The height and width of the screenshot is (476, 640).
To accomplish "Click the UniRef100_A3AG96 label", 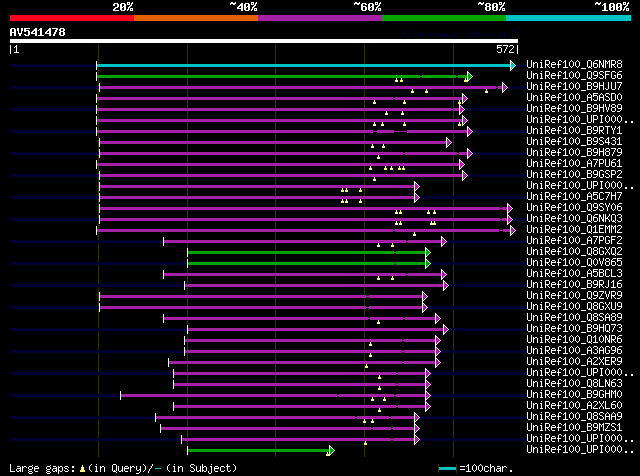I will (x=574, y=351).
